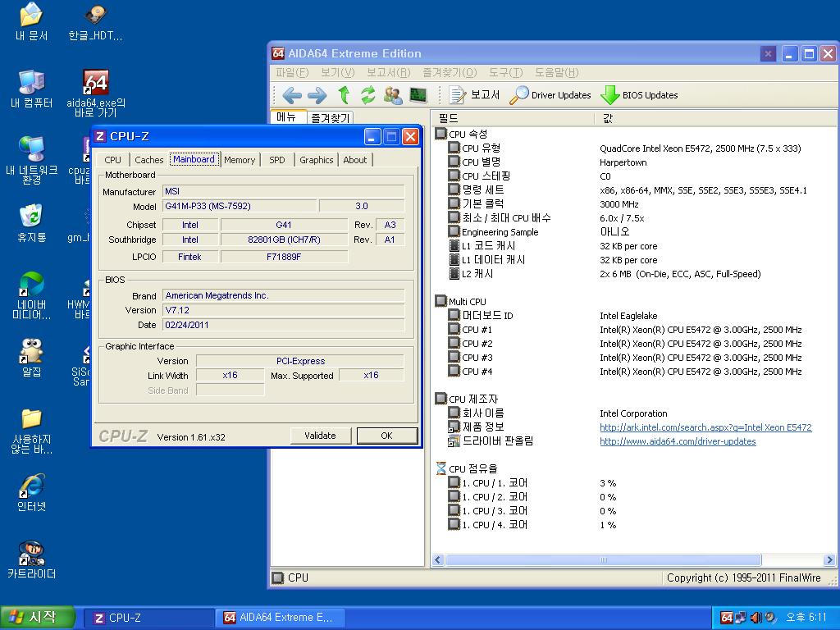Switch to the Caches tab in CPU-Z
The height and width of the screenshot is (630, 840).
coord(149,160)
